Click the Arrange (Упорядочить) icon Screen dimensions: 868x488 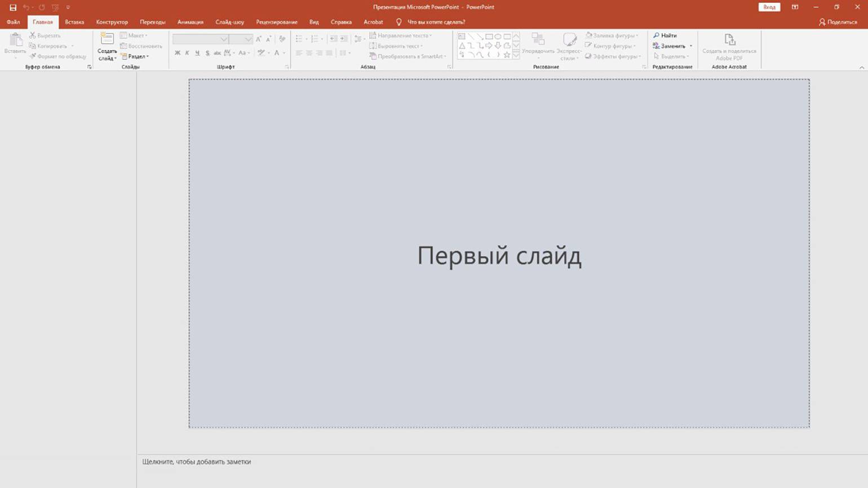pyautogui.click(x=538, y=40)
